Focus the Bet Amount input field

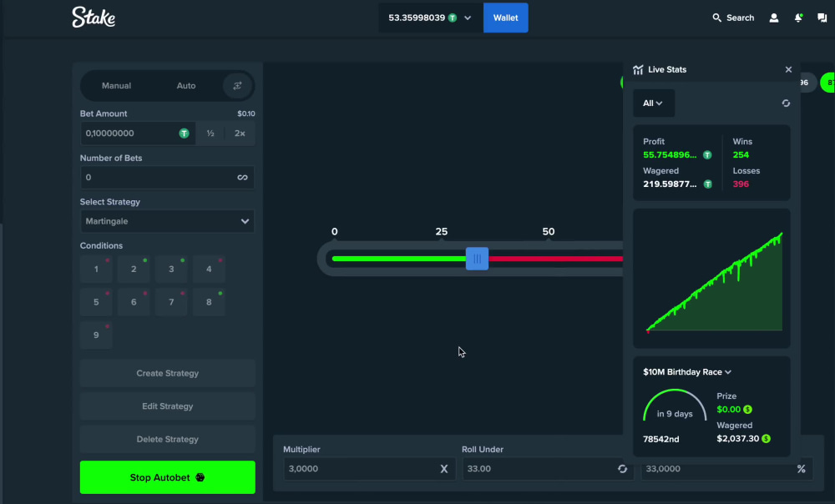(138, 133)
